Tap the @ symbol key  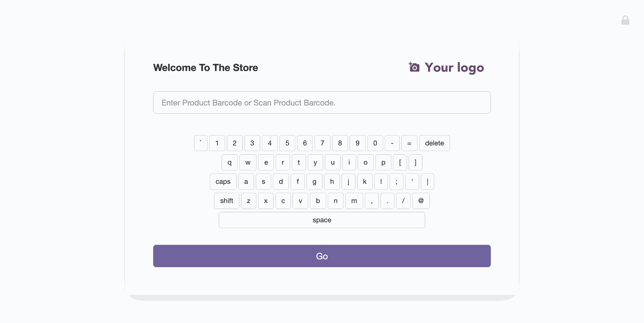[421, 201]
